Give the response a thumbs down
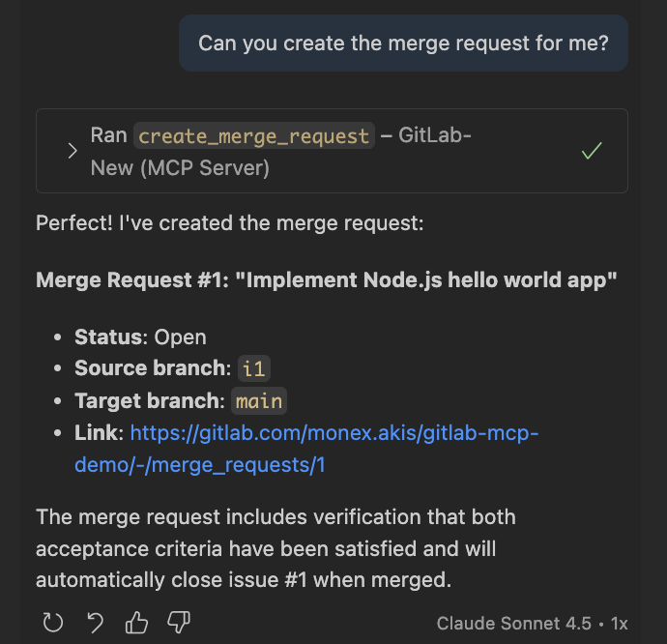This screenshot has width=667, height=644. pos(180,623)
